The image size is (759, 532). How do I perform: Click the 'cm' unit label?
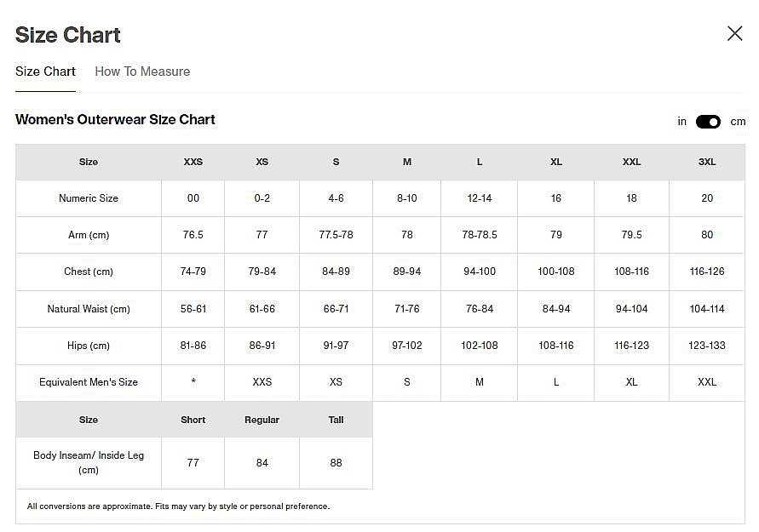pyautogui.click(x=738, y=122)
